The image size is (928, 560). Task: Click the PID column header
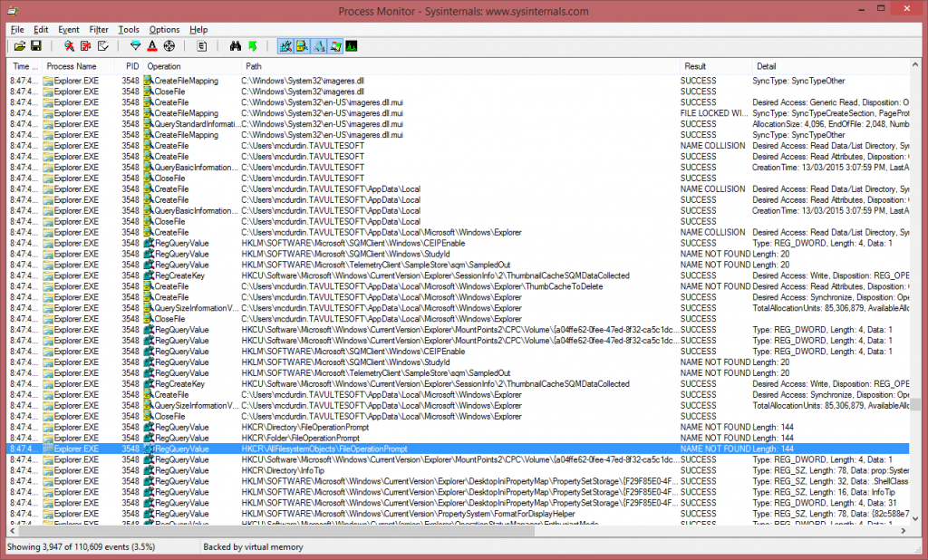(x=130, y=66)
